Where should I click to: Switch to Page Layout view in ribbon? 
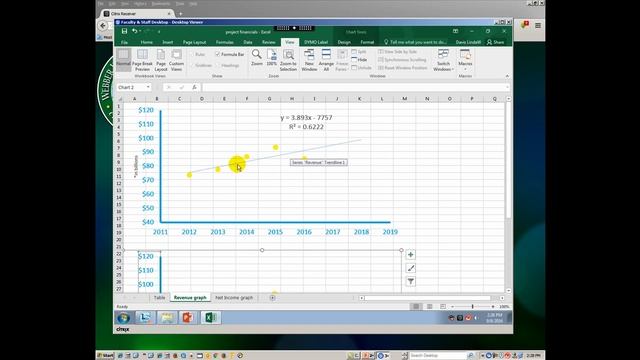[161, 60]
